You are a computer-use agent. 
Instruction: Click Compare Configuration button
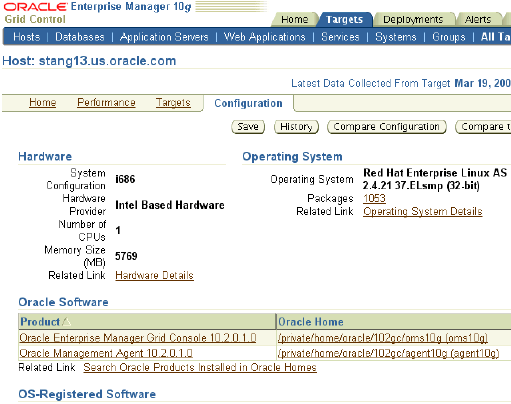(387, 127)
